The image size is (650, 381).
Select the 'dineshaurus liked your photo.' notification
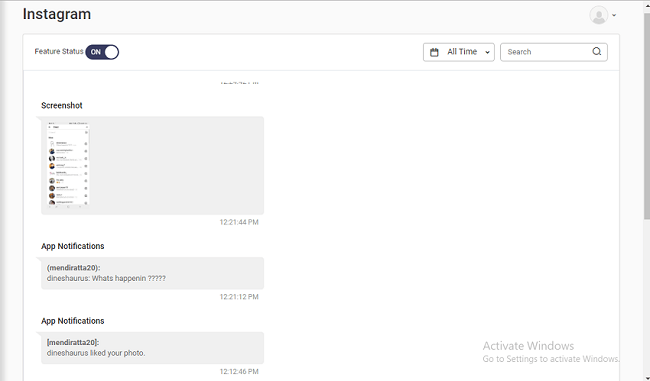(153, 348)
